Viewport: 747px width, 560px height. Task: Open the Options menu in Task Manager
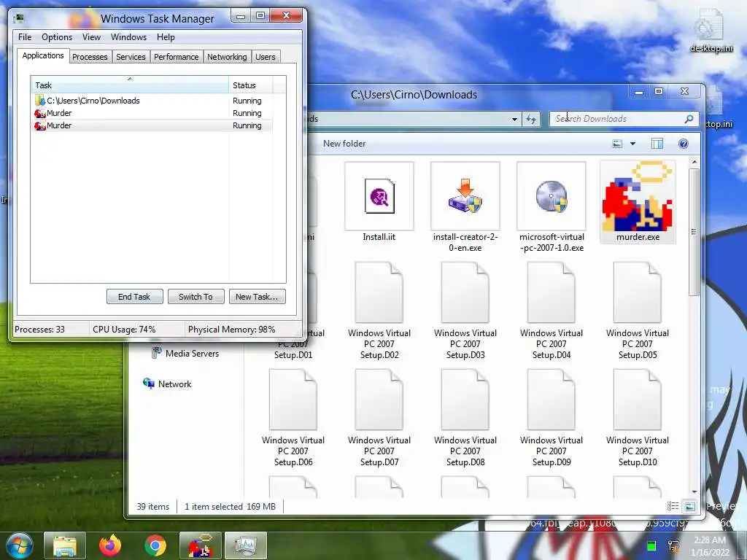(57, 37)
